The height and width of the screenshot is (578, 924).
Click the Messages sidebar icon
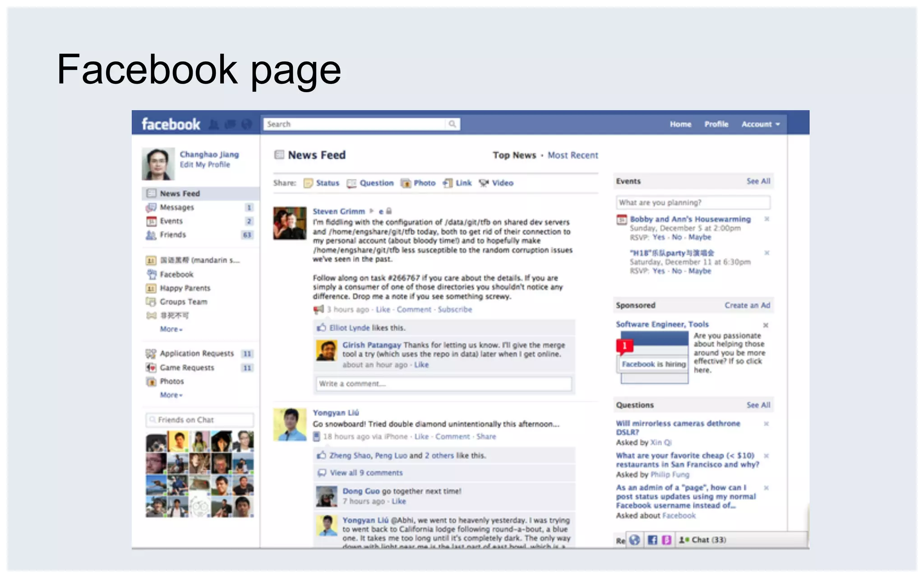[151, 207]
